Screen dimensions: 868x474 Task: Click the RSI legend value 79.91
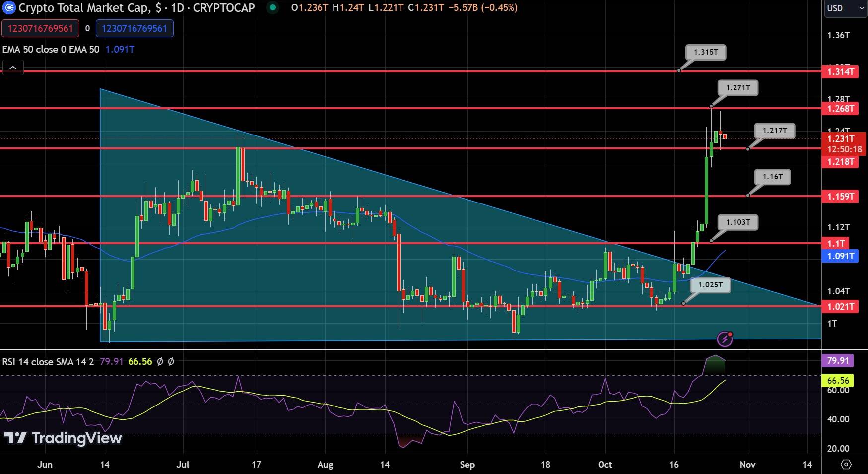point(111,362)
